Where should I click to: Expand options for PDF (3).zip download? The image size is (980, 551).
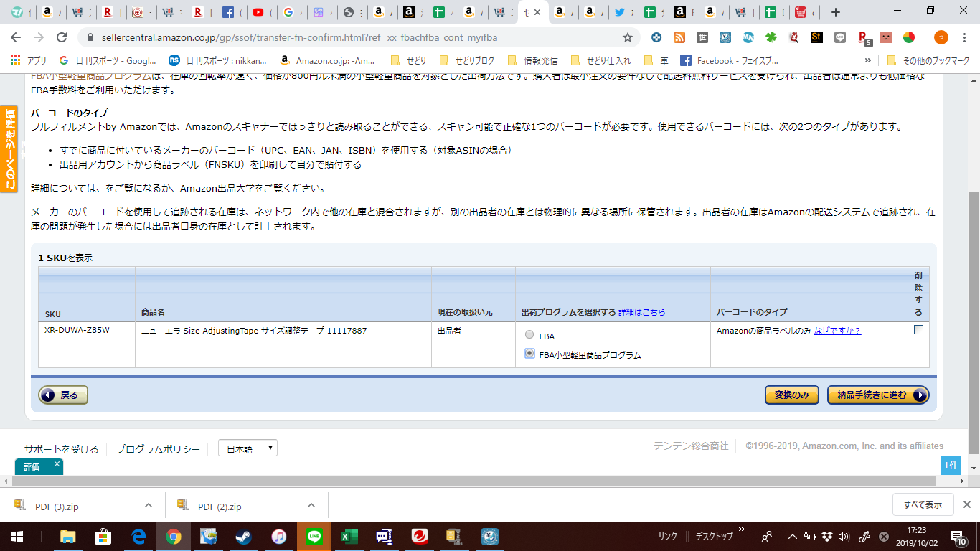point(149,505)
